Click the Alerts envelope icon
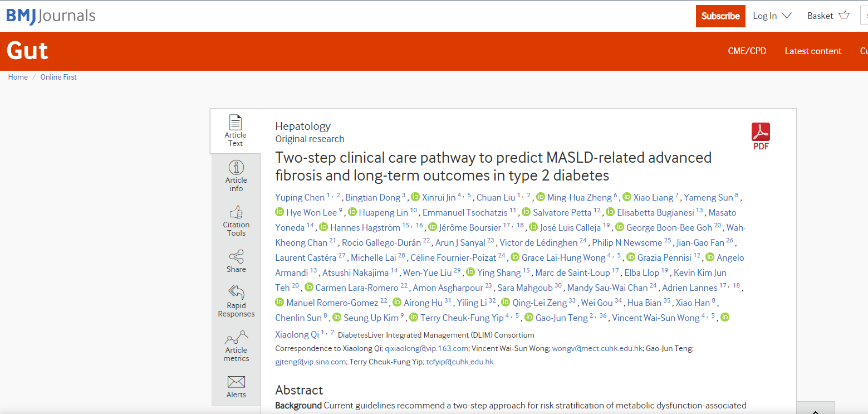868x414 pixels. (236, 382)
